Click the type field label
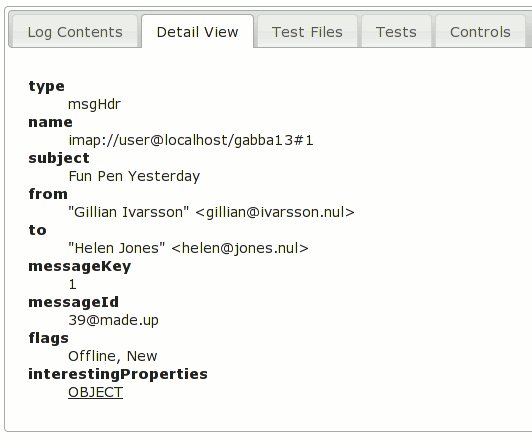Image resolution: width=532 pixels, height=440 pixels. [x=46, y=86]
